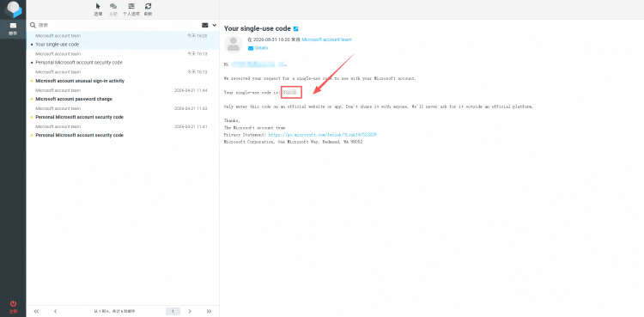Click the message count text in footer
The height and width of the screenshot is (317, 644).
[x=114, y=311]
